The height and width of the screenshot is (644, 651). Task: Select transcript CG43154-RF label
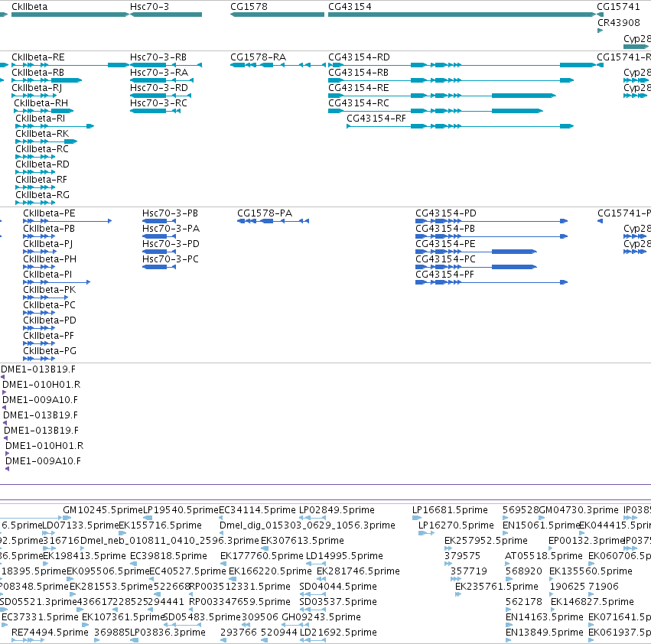coord(376,119)
